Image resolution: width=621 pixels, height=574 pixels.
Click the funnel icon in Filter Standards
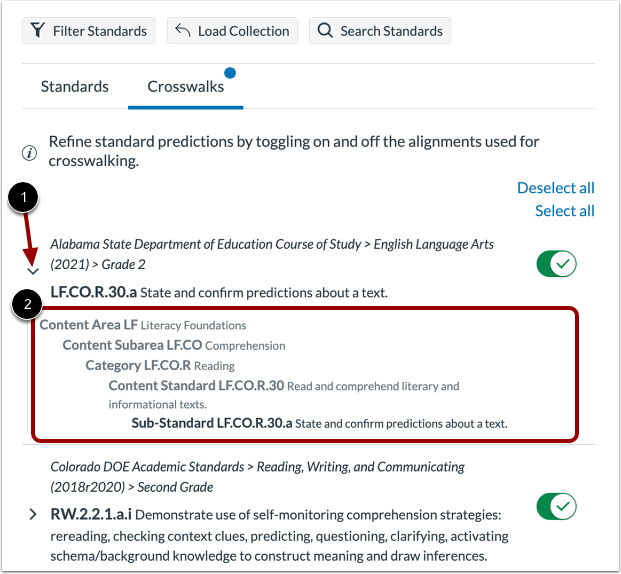[37, 31]
